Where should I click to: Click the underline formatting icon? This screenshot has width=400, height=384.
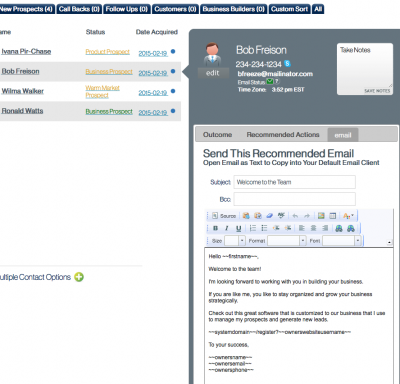click(238, 228)
